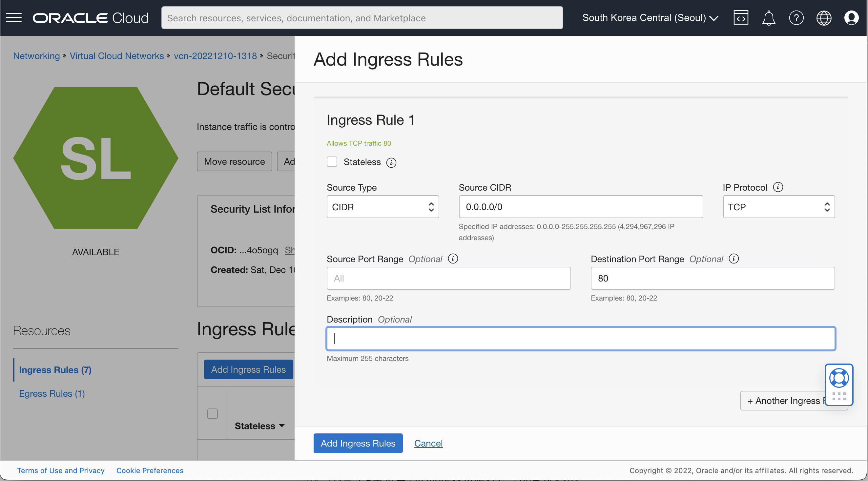
Task: Click the Cancel link
Action: pos(428,443)
